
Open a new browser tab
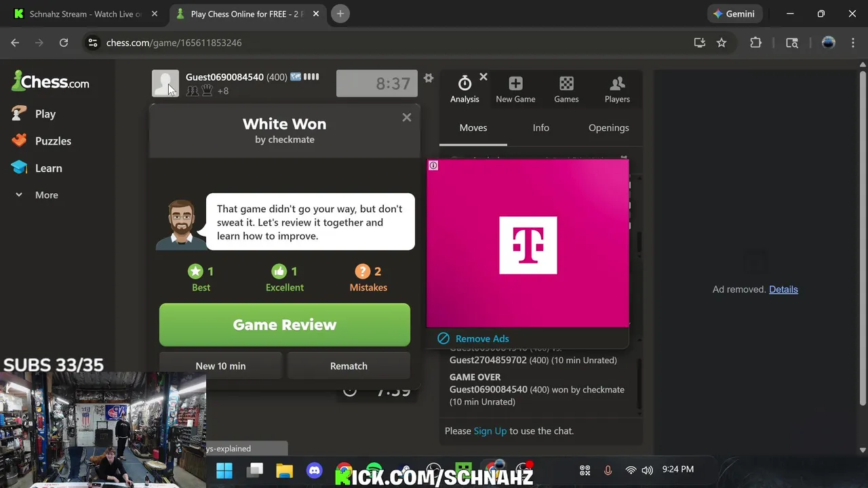coord(340,14)
